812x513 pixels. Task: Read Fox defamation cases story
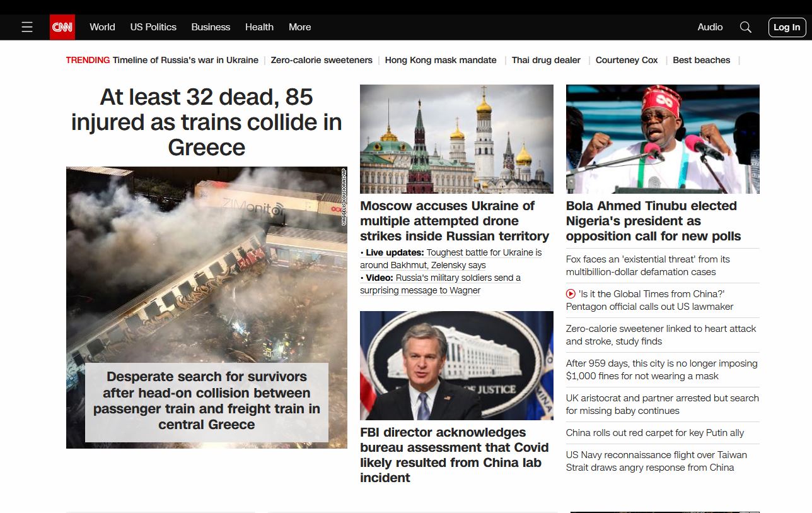[647, 266]
